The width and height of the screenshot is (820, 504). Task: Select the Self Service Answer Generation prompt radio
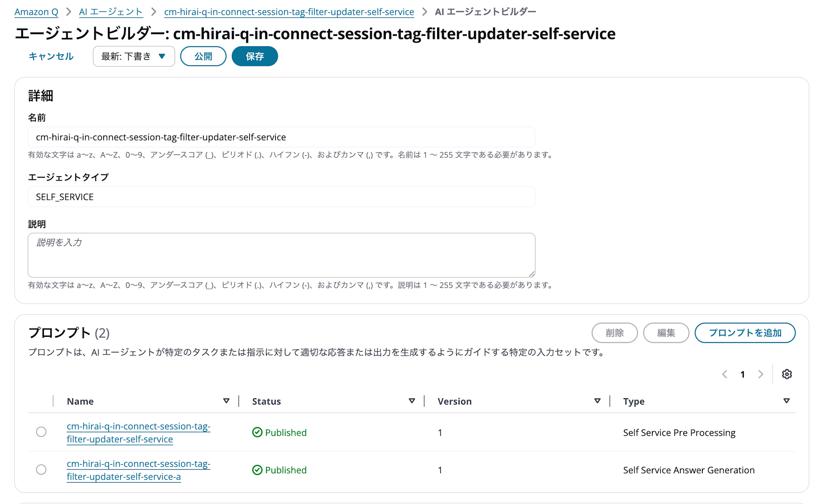(41, 470)
